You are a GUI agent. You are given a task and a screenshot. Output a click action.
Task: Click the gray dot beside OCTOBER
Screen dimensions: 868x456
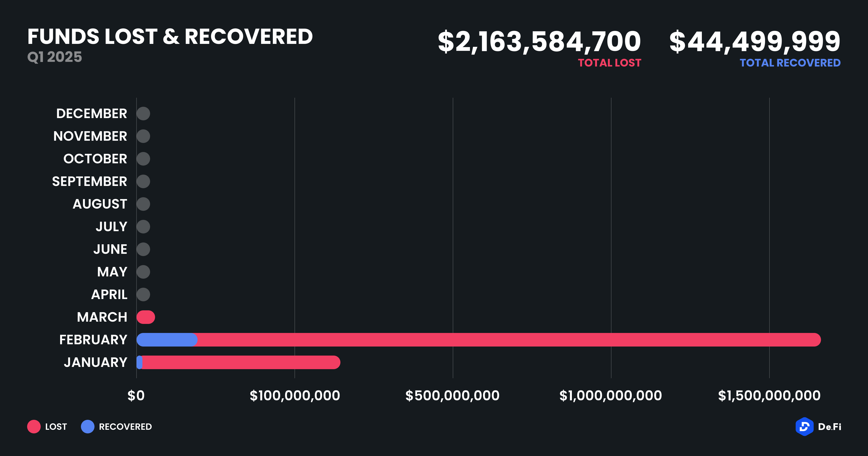coord(143,159)
